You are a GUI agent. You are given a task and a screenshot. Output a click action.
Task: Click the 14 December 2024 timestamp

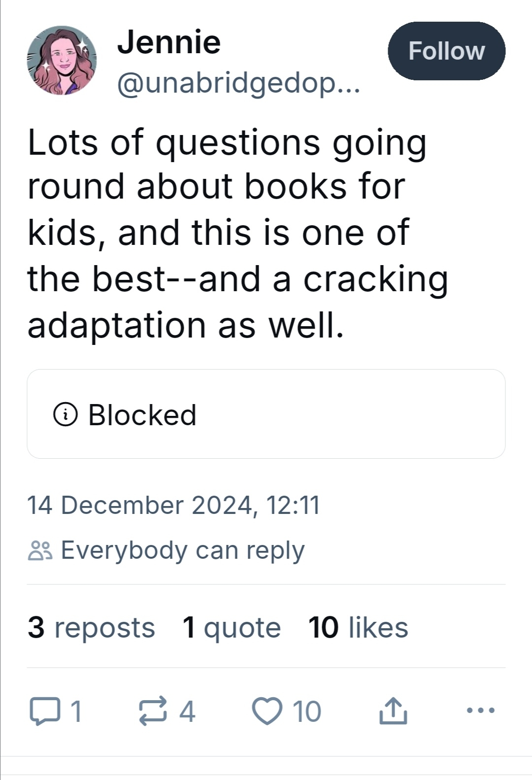(173, 505)
